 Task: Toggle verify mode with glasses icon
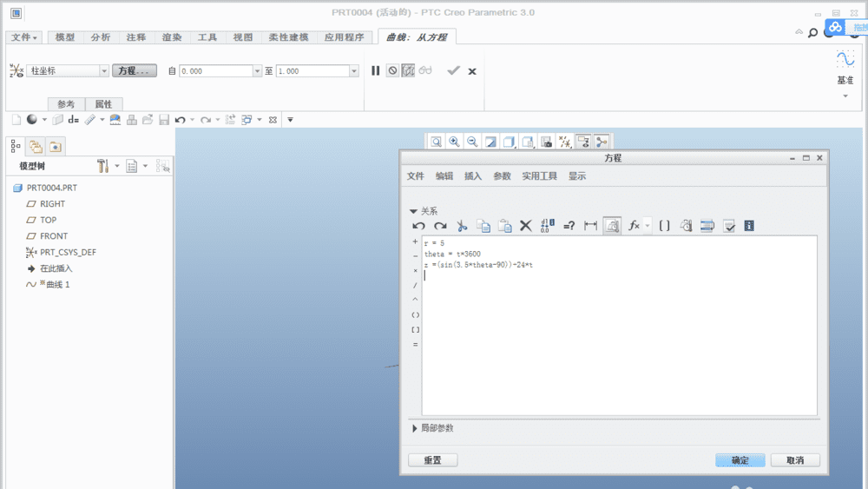coord(425,71)
